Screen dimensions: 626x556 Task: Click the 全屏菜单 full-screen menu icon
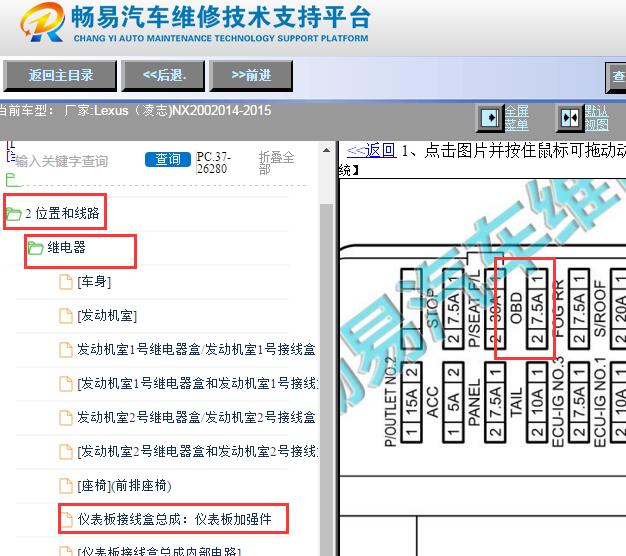[x=490, y=118]
